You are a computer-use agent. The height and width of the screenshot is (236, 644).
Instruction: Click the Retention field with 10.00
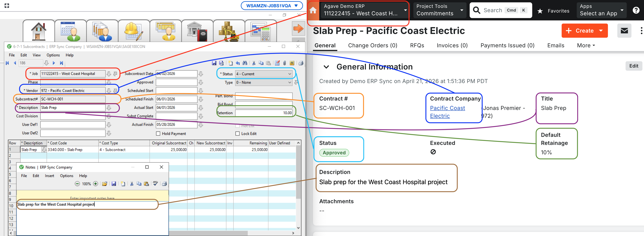[x=264, y=113]
